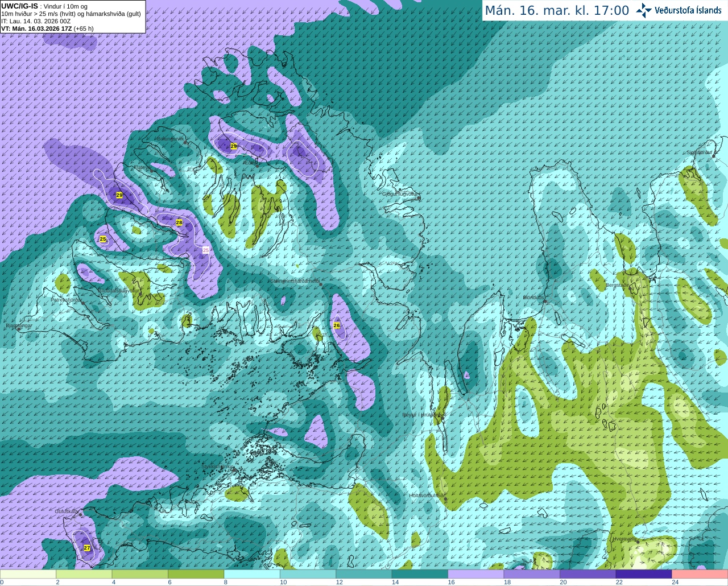This screenshot has width=728, height=586.
Task: Click the Stykkishólmur label
Action: coord(218,467)
